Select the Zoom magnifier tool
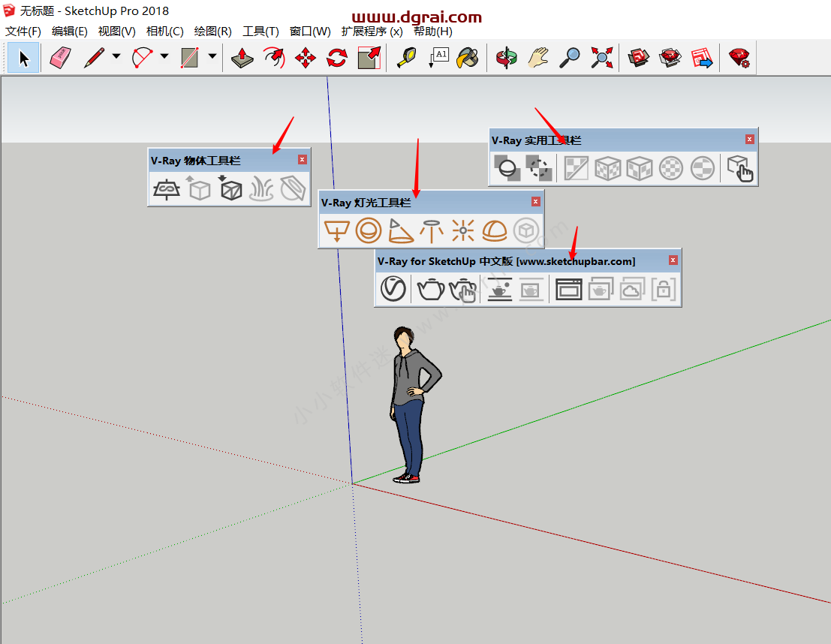Screen dimensions: 831x644 [570, 58]
